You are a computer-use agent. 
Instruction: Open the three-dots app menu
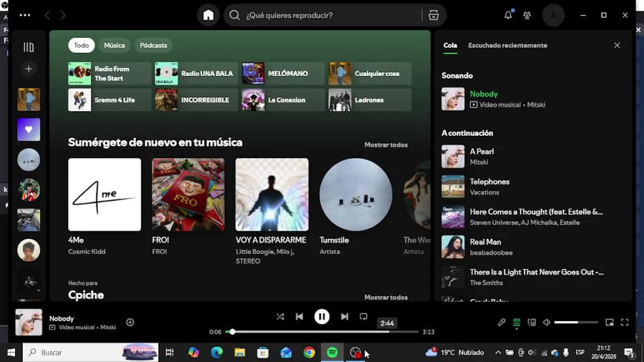(25, 15)
